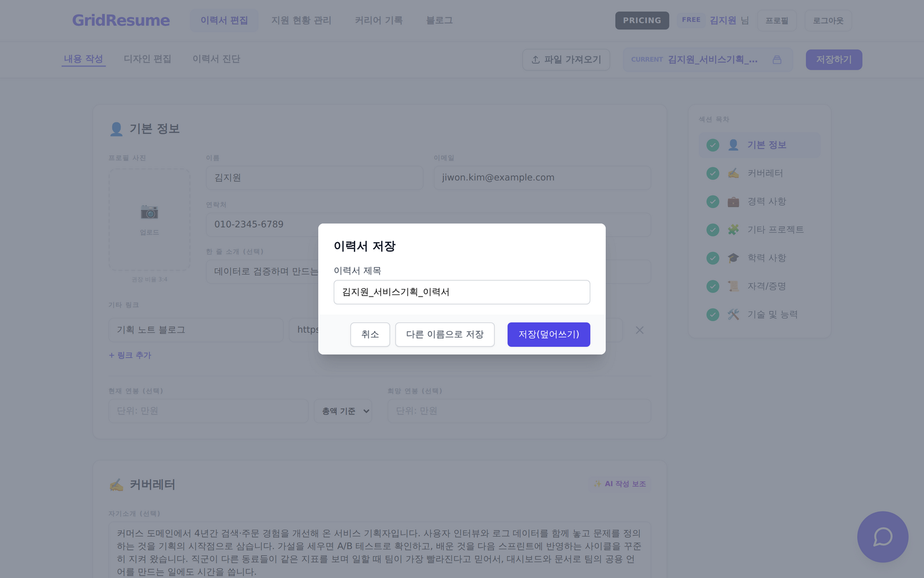Click the writing hand icon beside 커버레터 in sidebar

coord(733,173)
